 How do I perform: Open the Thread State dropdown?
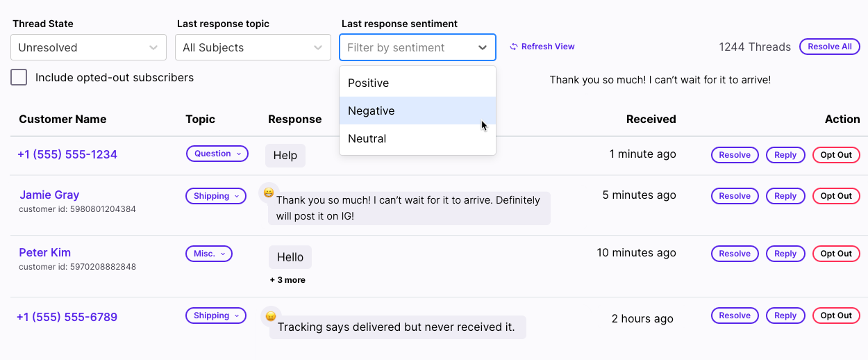(88, 47)
